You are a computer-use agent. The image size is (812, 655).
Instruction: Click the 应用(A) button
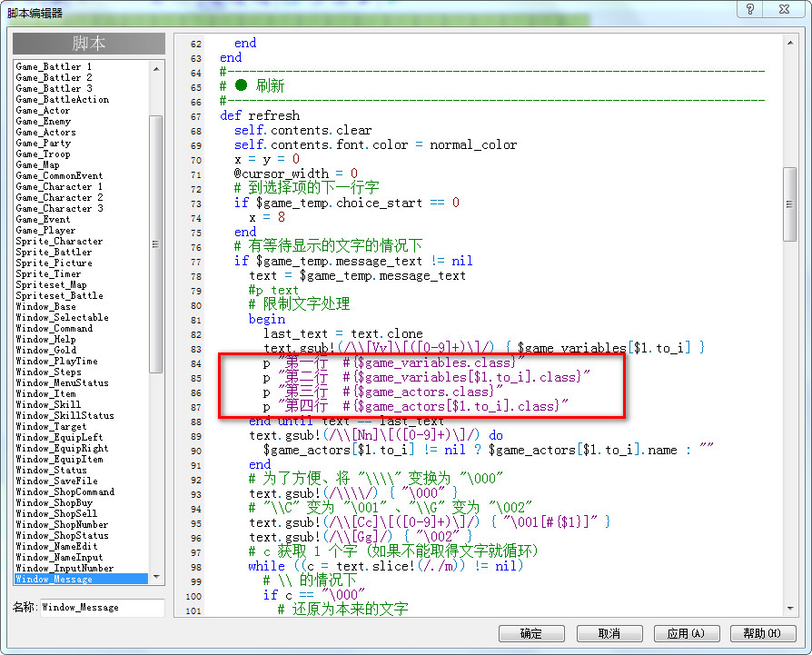686,633
